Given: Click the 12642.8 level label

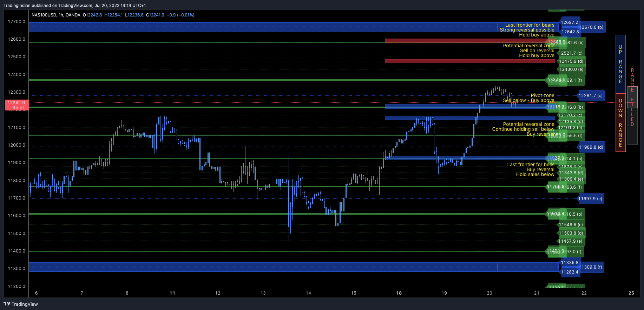Looking at the screenshot, I should click(570, 32).
